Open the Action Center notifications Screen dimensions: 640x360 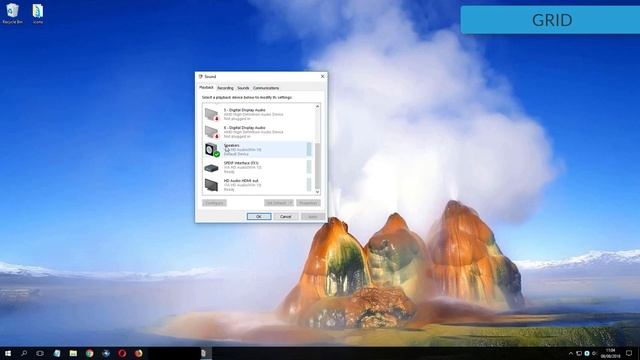629,353
